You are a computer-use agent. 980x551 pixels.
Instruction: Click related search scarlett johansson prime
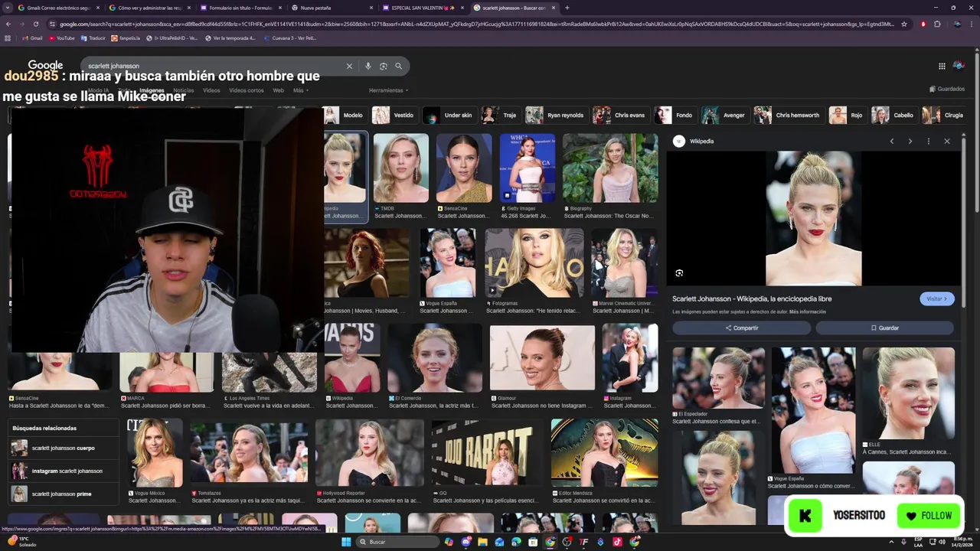[64, 494]
